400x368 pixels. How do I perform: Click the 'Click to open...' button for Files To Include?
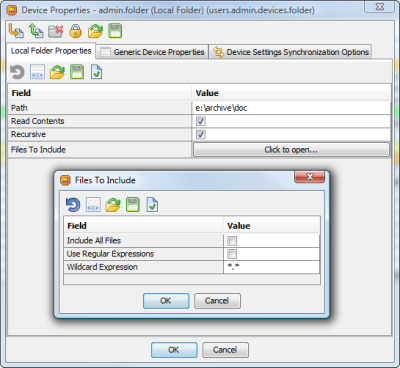click(x=291, y=150)
